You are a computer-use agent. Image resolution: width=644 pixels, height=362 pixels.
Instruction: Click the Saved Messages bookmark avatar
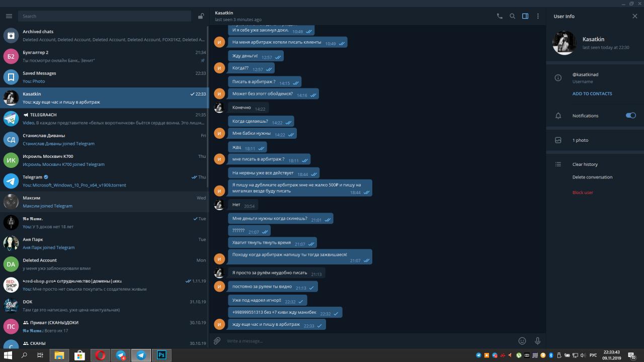11,77
